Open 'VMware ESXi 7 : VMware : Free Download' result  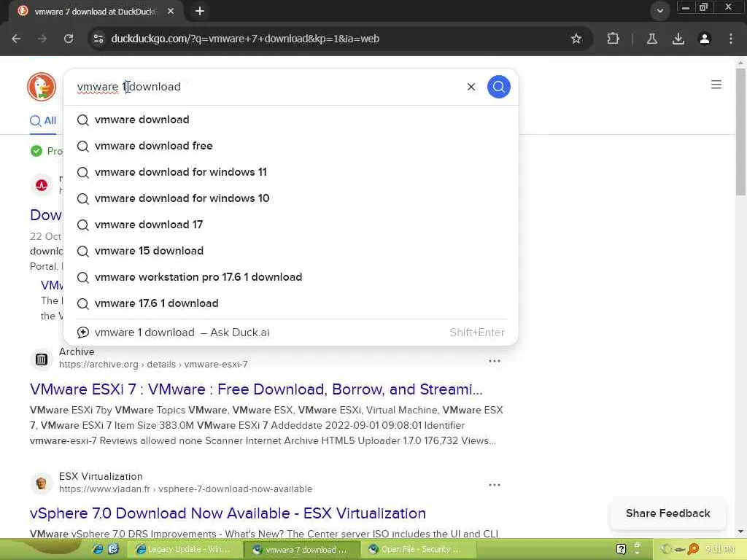(x=256, y=389)
